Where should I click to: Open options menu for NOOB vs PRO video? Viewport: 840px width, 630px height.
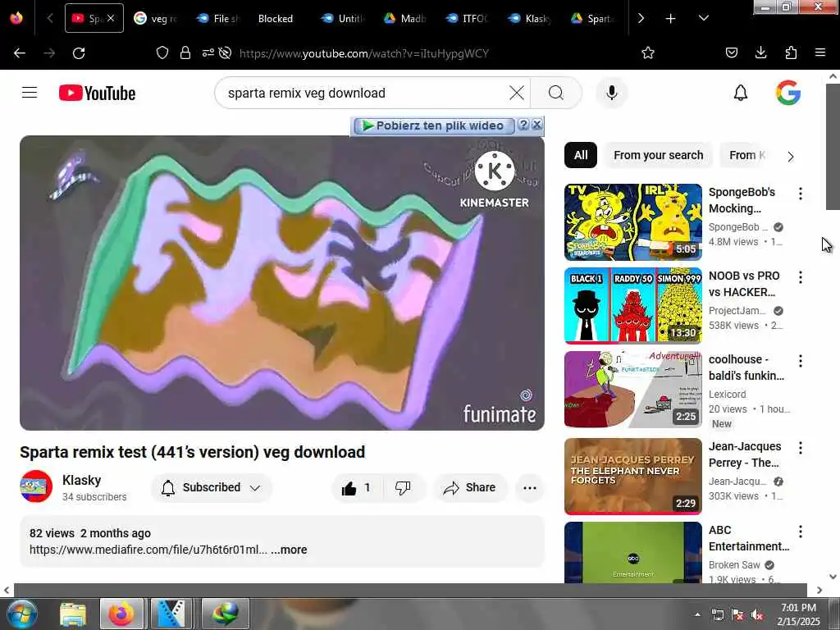tap(801, 277)
